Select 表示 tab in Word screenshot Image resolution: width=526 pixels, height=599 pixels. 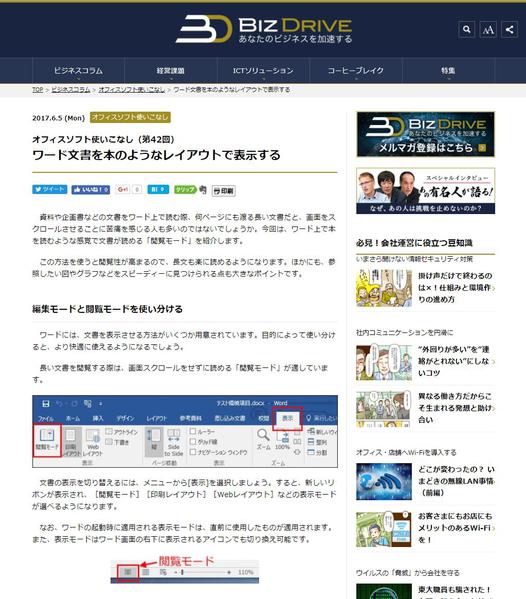(288, 418)
